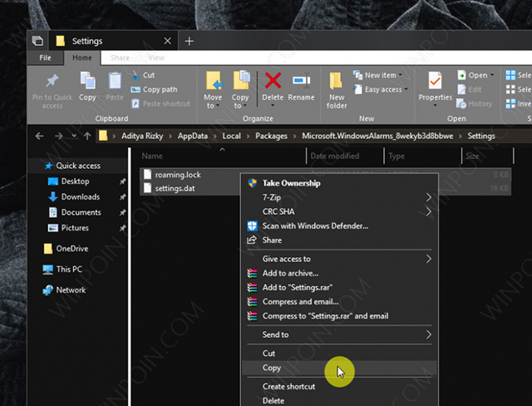This screenshot has height=406, width=532.
Task: Click Local in address bar
Action: tap(231, 136)
